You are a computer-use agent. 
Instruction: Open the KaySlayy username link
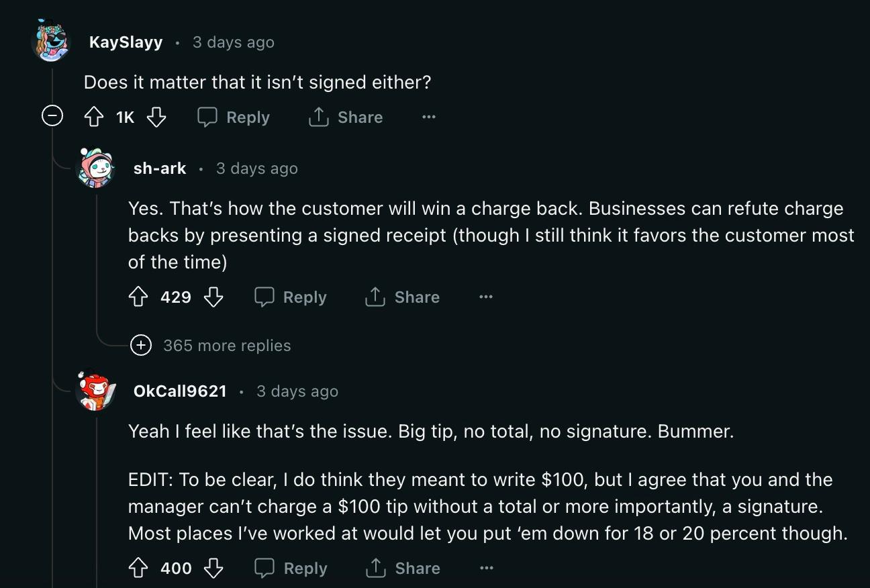click(x=126, y=42)
